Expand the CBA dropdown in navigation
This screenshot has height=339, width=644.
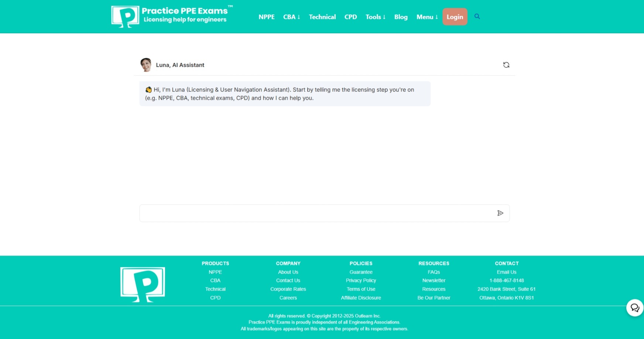pyautogui.click(x=291, y=17)
